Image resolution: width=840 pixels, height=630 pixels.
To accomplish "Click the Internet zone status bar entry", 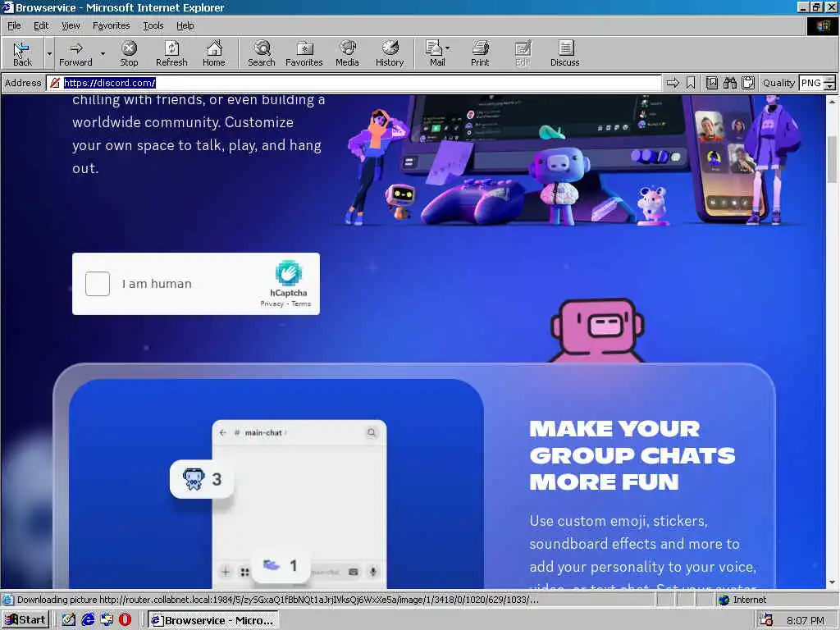I will 742,600.
